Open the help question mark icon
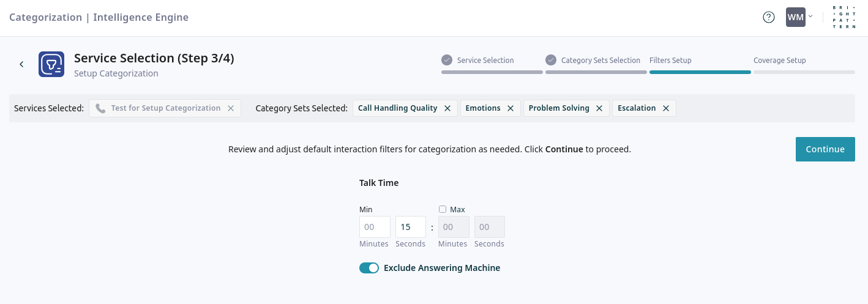Image resolution: width=868 pixels, height=304 pixels. click(768, 17)
